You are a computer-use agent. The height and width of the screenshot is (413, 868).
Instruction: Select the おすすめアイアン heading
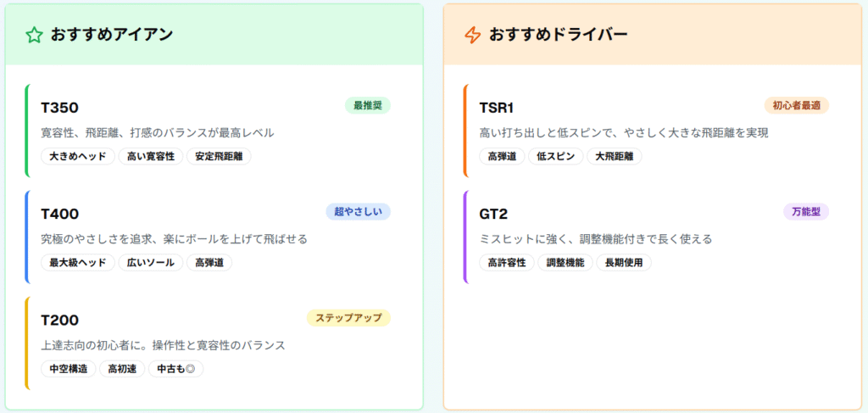click(x=112, y=35)
